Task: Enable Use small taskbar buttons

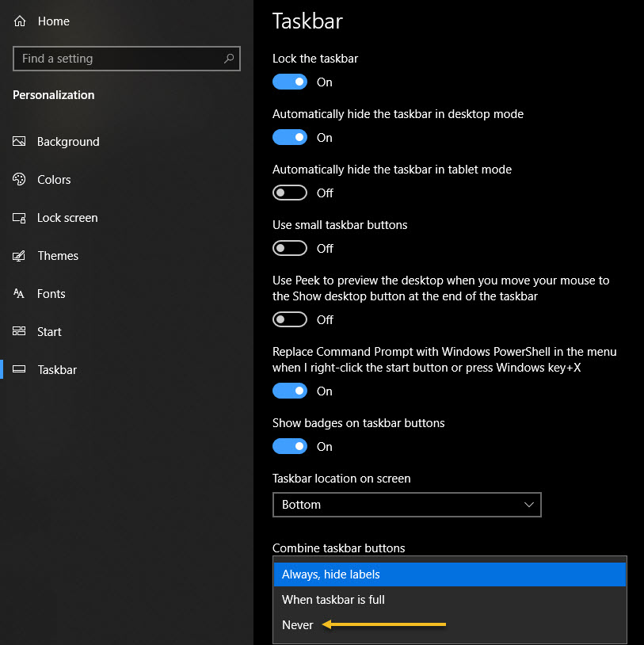Action: coord(289,248)
